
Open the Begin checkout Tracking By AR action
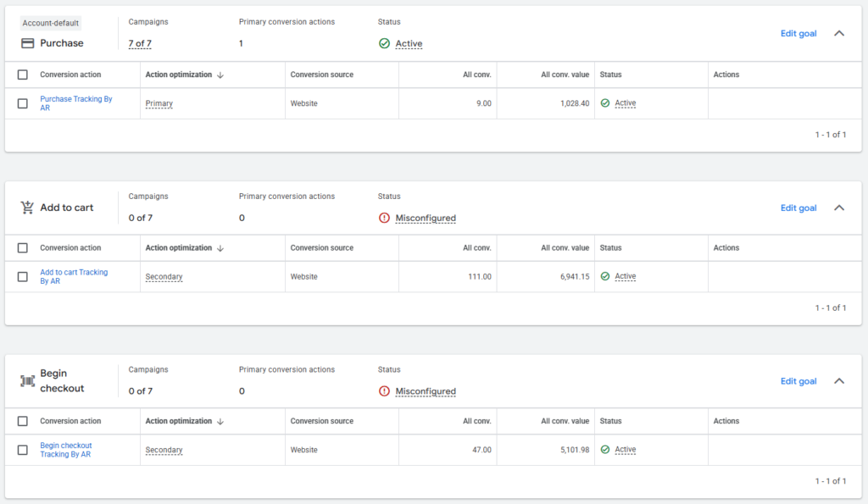(66, 450)
